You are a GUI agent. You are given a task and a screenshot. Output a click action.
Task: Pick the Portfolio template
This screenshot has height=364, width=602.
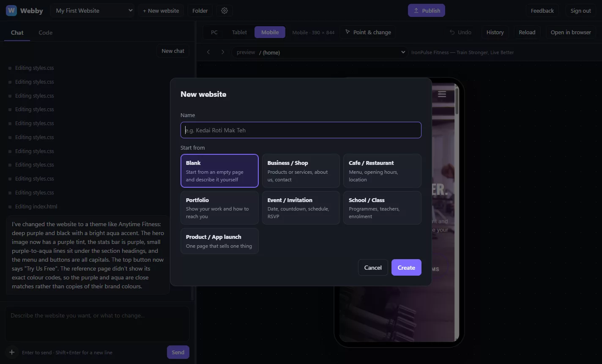pyautogui.click(x=219, y=208)
